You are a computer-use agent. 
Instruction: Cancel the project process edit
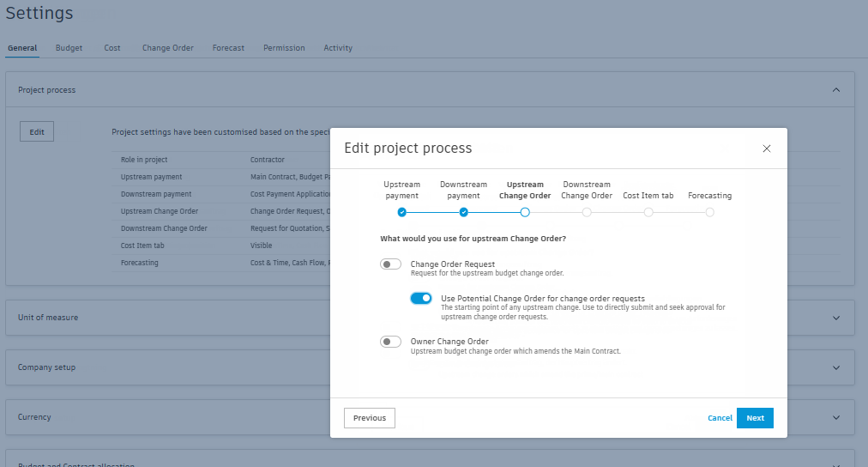tap(720, 418)
